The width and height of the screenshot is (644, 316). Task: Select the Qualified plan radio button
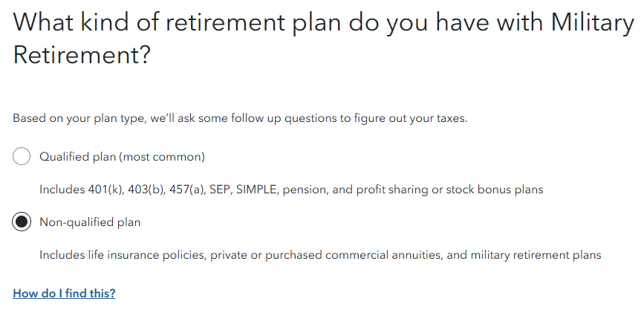point(22,157)
